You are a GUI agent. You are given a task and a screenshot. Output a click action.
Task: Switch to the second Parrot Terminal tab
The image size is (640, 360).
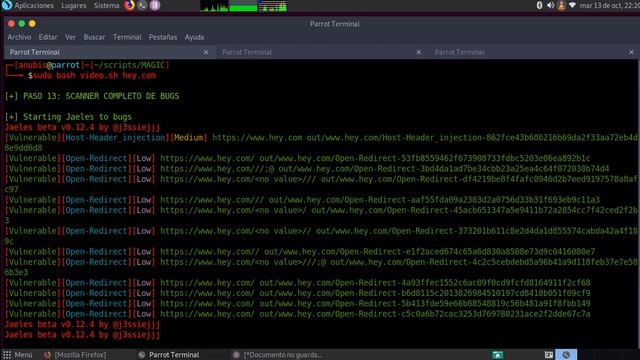(322, 52)
